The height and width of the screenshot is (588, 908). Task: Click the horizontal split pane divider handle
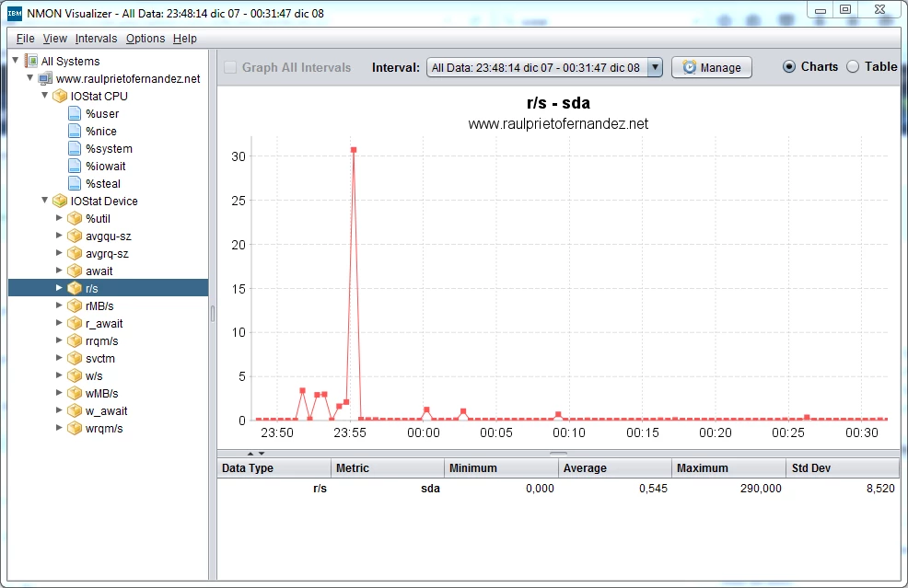tap(558, 453)
